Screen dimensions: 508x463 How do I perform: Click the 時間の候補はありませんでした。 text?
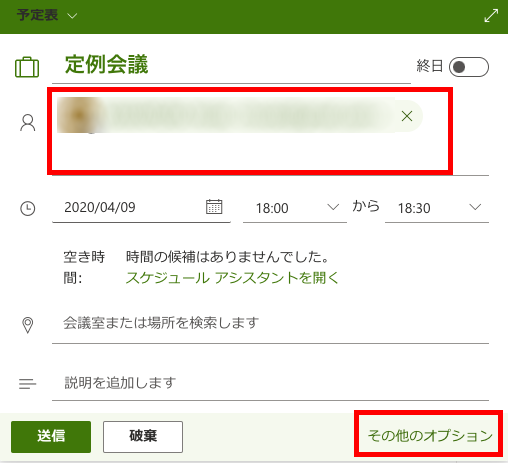[x=228, y=257]
